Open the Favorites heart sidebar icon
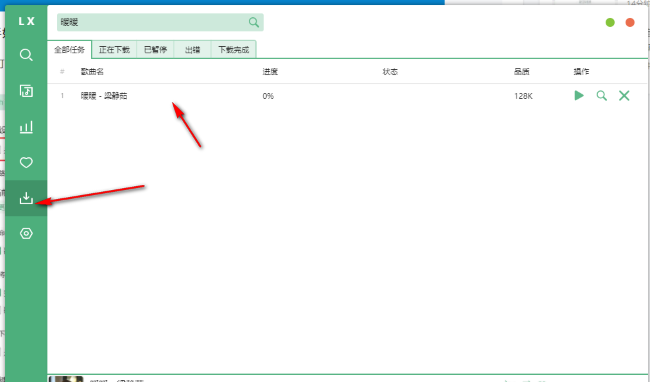Viewport: 650px width, 382px height. (x=26, y=162)
